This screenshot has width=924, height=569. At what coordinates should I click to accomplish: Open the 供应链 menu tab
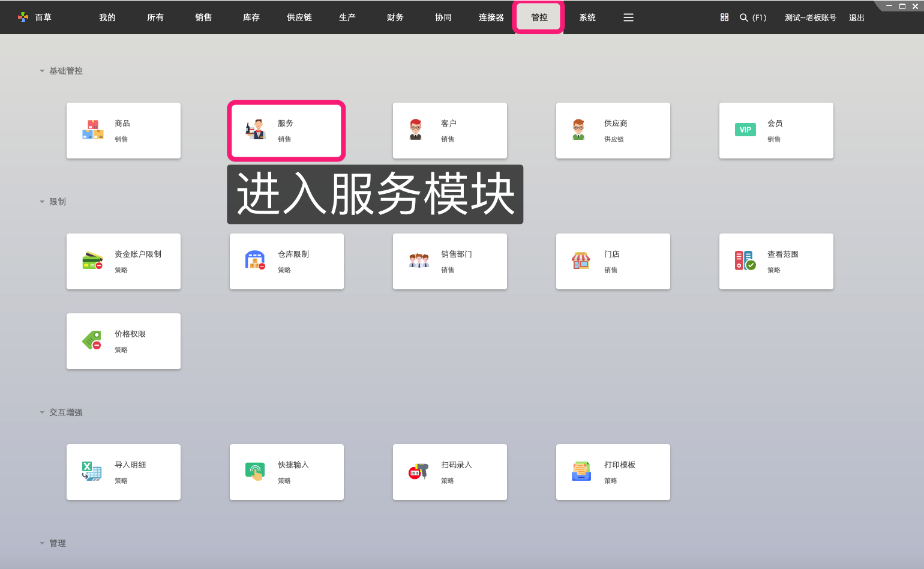point(299,17)
